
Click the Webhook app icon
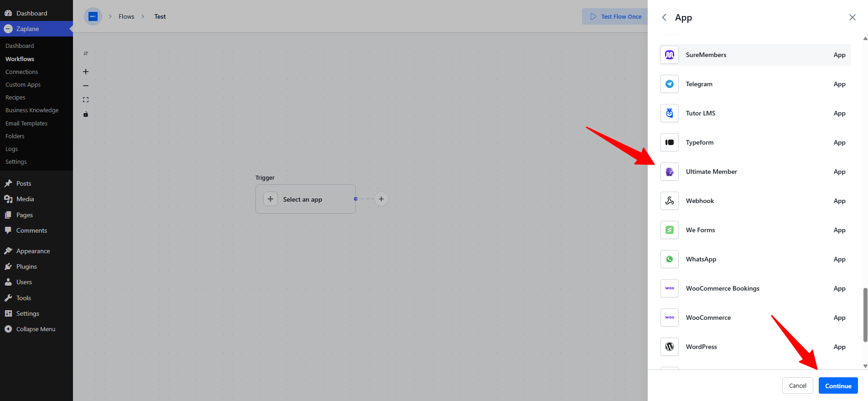click(670, 201)
